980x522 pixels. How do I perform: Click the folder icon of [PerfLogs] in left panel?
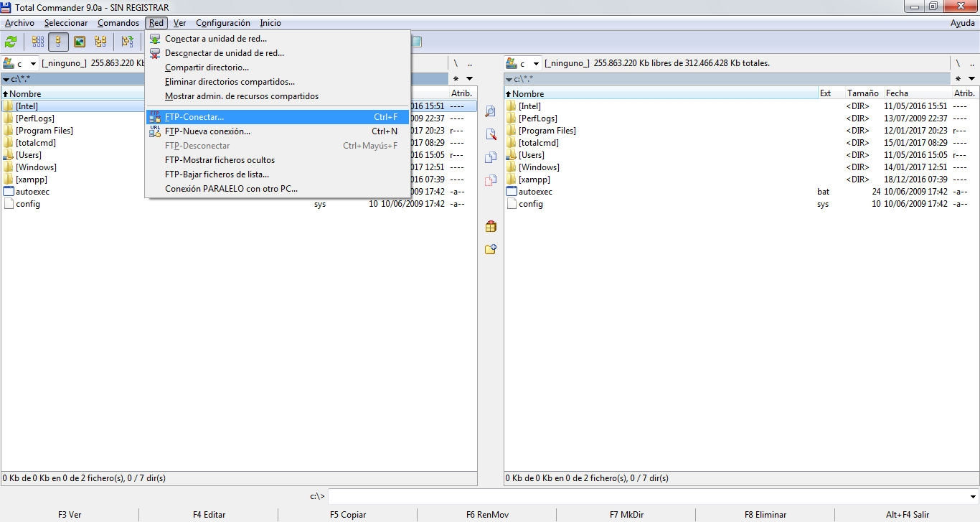[x=9, y=118]
